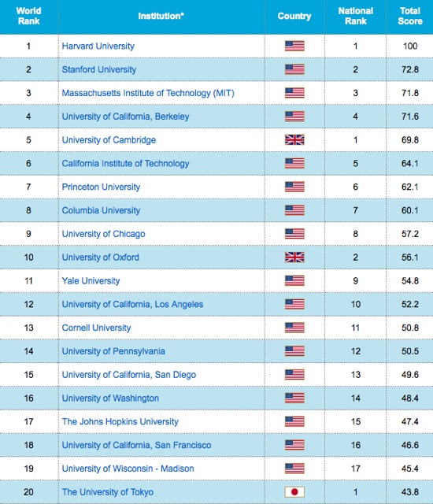
Task: Click the Institution* column header
Action: pyautogui.click(x=161, y=16)
